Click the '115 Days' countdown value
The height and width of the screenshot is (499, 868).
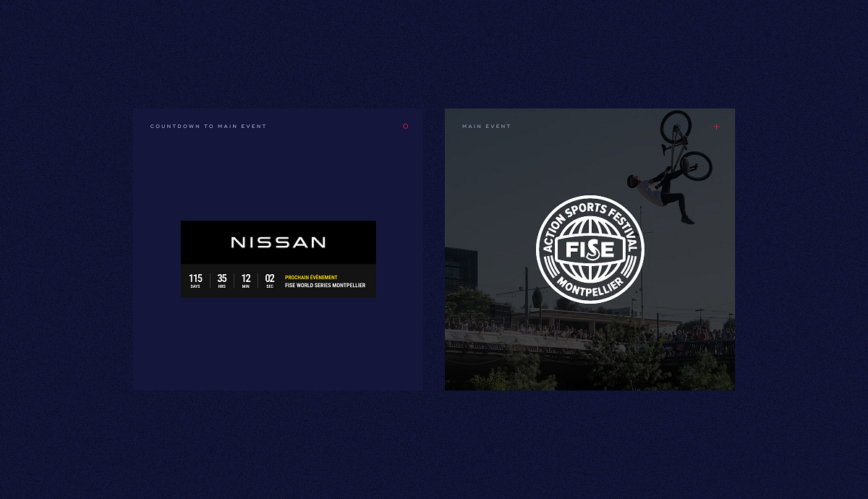pos(195,281)
